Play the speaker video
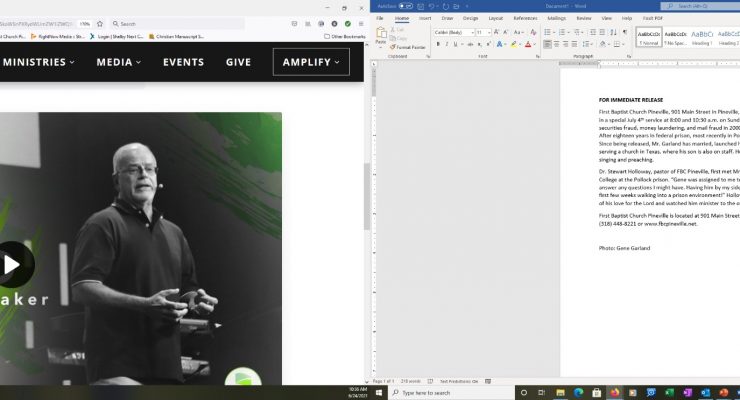 pyautogui.click(x=12, y=264)
